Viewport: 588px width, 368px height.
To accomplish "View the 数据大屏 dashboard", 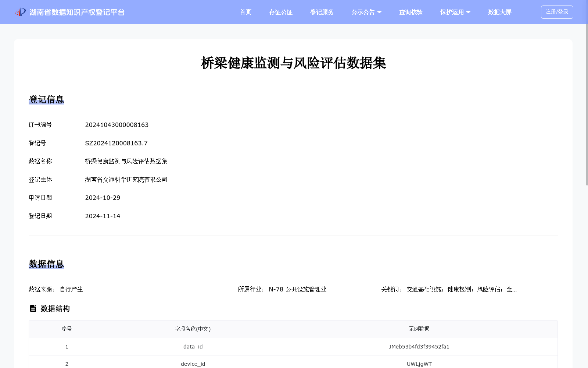I will pos(499,12).
